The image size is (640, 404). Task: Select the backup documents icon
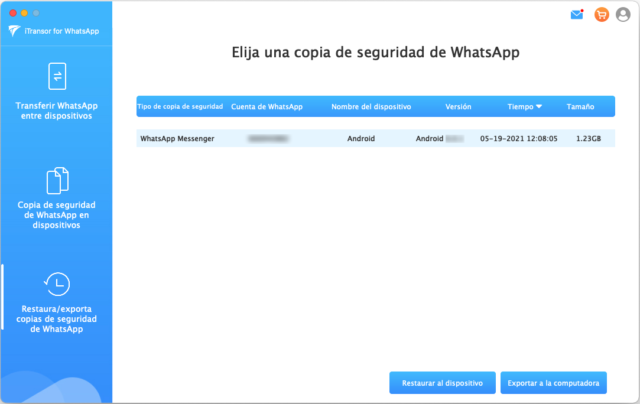point(56,180)
